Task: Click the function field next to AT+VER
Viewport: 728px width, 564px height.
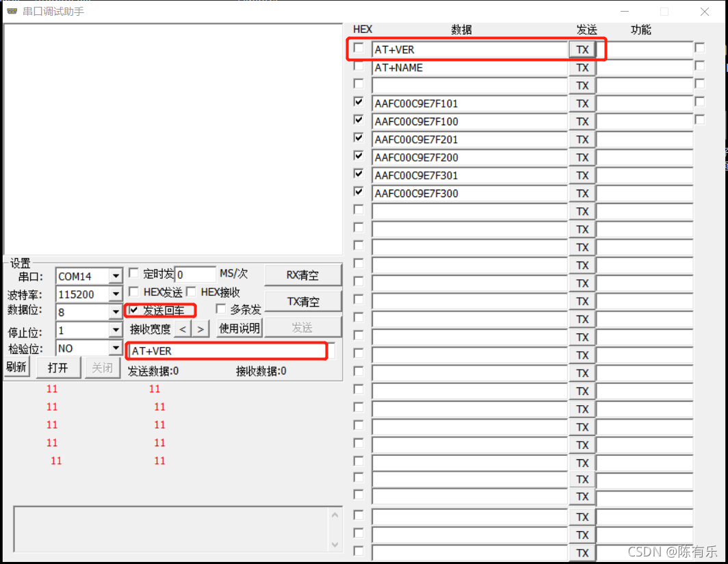Action: click(645, 50)
